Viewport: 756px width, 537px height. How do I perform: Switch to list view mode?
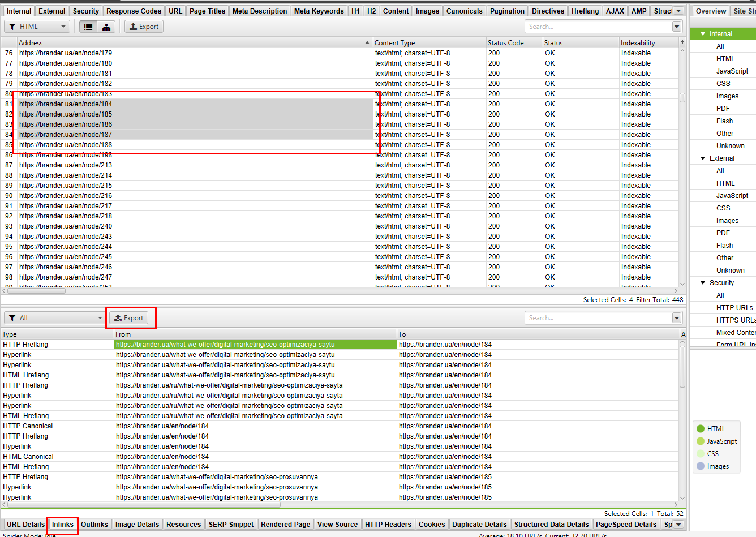[x=88, y=27]
